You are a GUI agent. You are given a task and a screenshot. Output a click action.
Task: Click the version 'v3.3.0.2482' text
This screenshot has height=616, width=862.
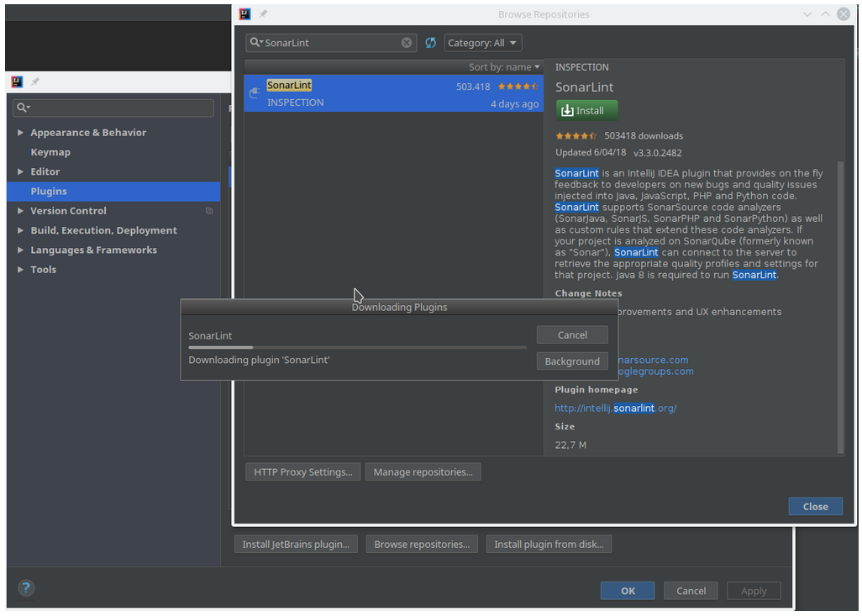tap(658, 153)
